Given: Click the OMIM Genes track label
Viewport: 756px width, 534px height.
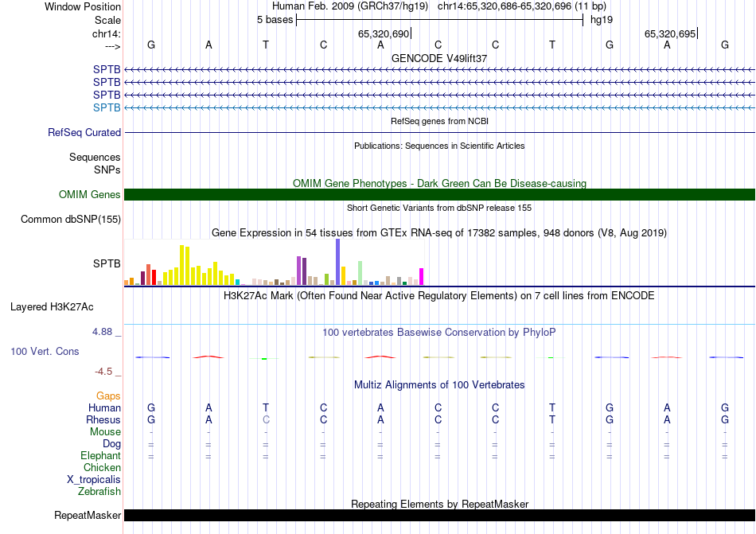Looking at the screenshot, I should 90,195.
